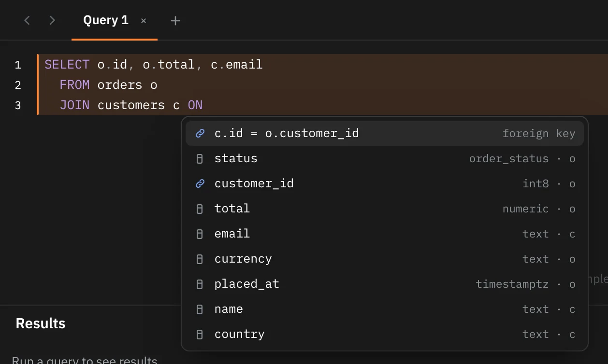This screenshot has width=608, height=364.
Task: Choose the status column suggestion
Action: click(x=385, y=158)
